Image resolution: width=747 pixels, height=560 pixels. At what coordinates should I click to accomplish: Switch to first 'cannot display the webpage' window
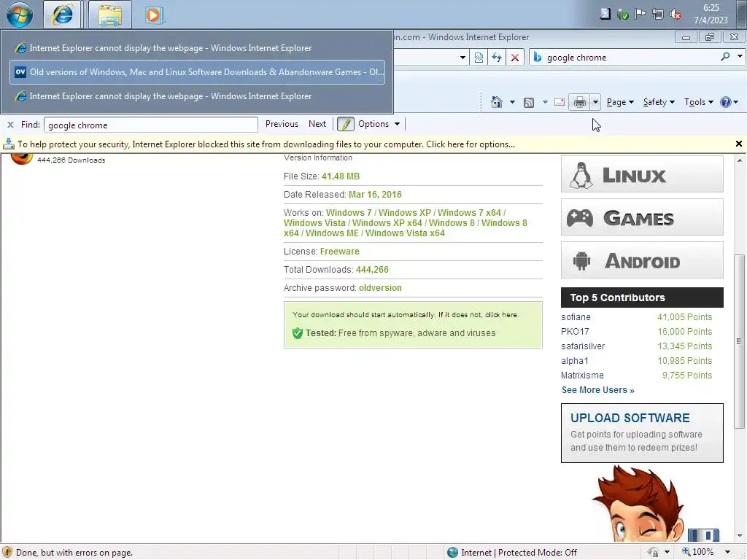(197, 48)
